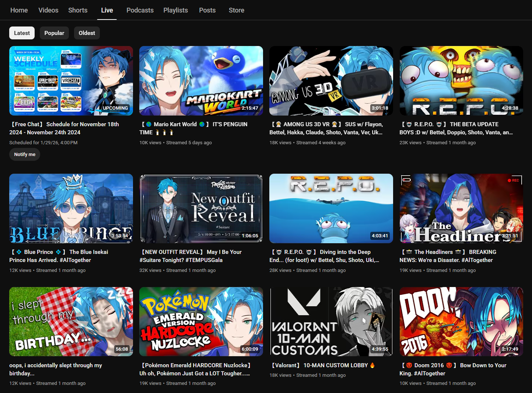
Task: Click "10-MAN CUSTOM LOBBY" video title
Action: [322, 365]
